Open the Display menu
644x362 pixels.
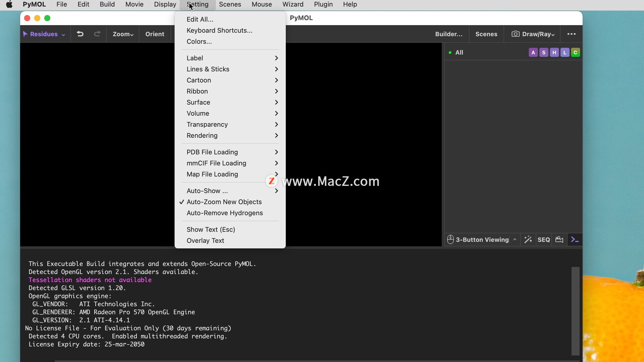tap(165, 4)
